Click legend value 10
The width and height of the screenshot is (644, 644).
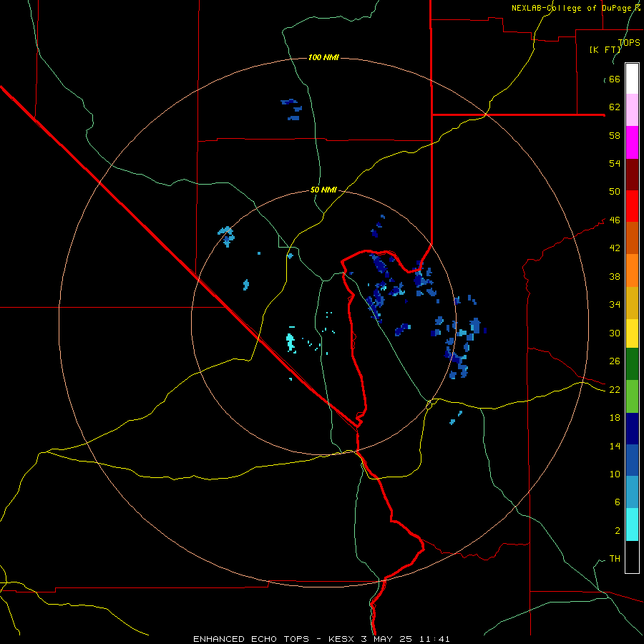coord(615,474)
